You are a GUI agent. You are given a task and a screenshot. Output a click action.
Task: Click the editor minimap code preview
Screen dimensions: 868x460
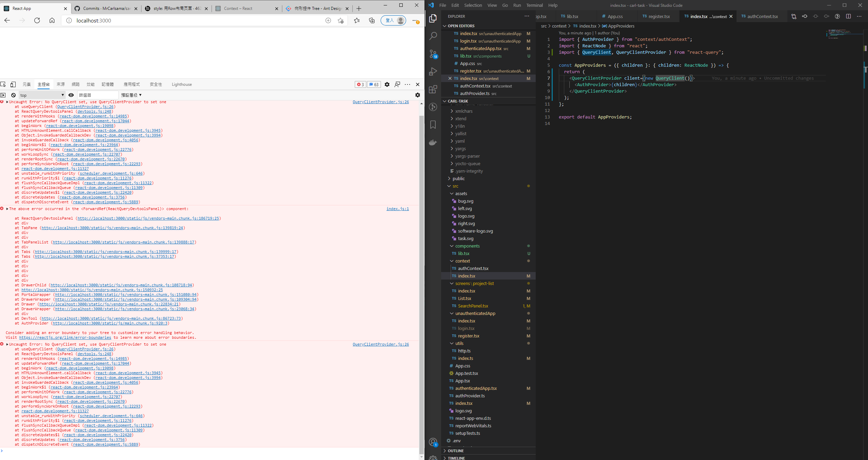click(844, 34)
